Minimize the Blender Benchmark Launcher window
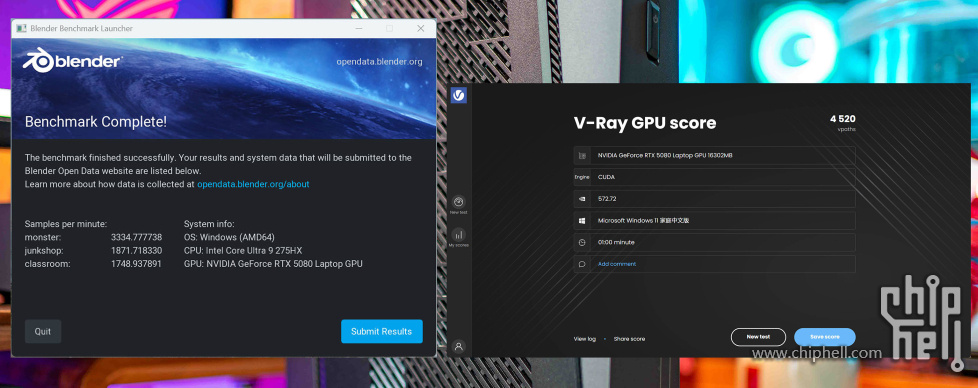Screen dimensions: 978x388 pyautogui.click(x=359, y=29)
